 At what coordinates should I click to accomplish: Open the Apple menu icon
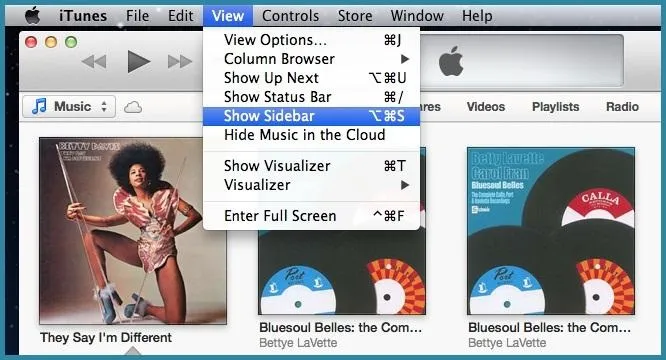point(32,15)
